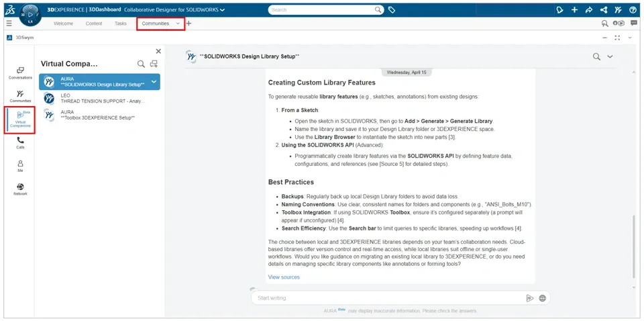644x321 pixels.
Task: Click the View sources link
Action: point(284,277)
